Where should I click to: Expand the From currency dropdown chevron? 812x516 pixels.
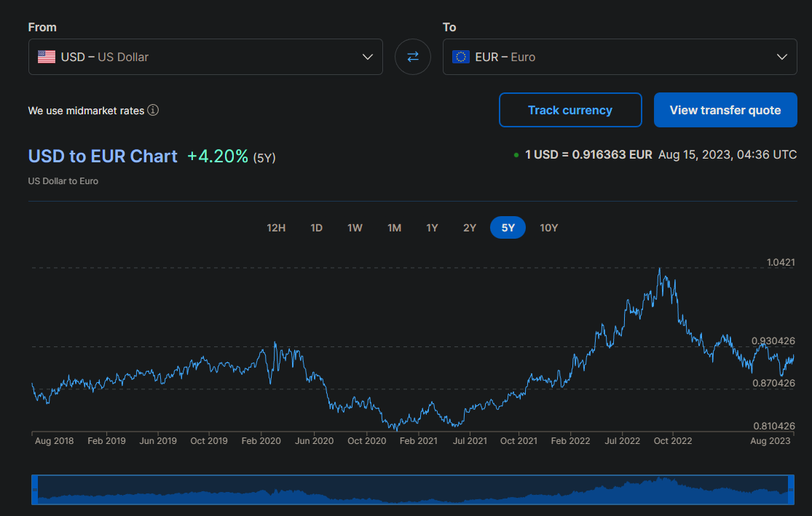(x=368, y=57)
